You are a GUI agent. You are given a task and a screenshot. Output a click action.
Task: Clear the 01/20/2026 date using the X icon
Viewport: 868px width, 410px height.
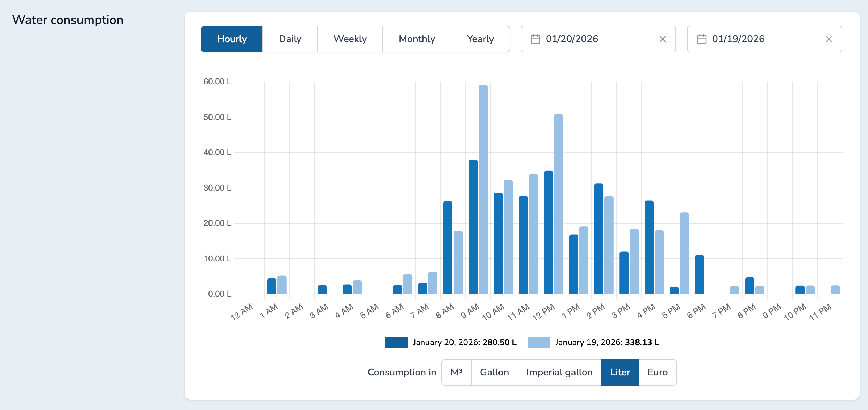tap(663, 39)
